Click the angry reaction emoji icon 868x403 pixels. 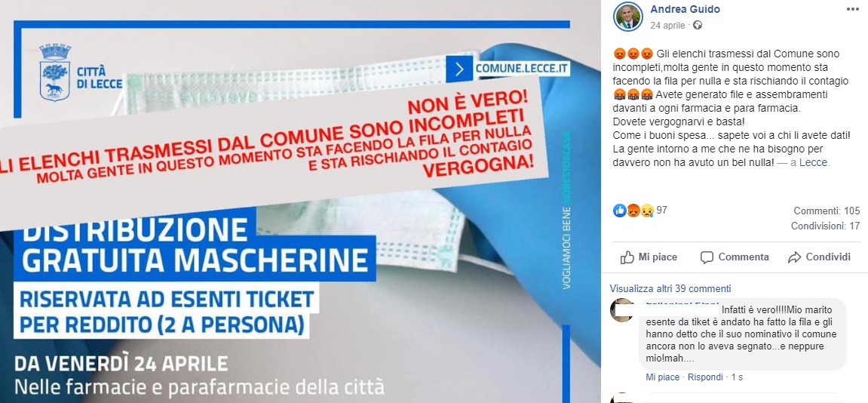point(633,211)
